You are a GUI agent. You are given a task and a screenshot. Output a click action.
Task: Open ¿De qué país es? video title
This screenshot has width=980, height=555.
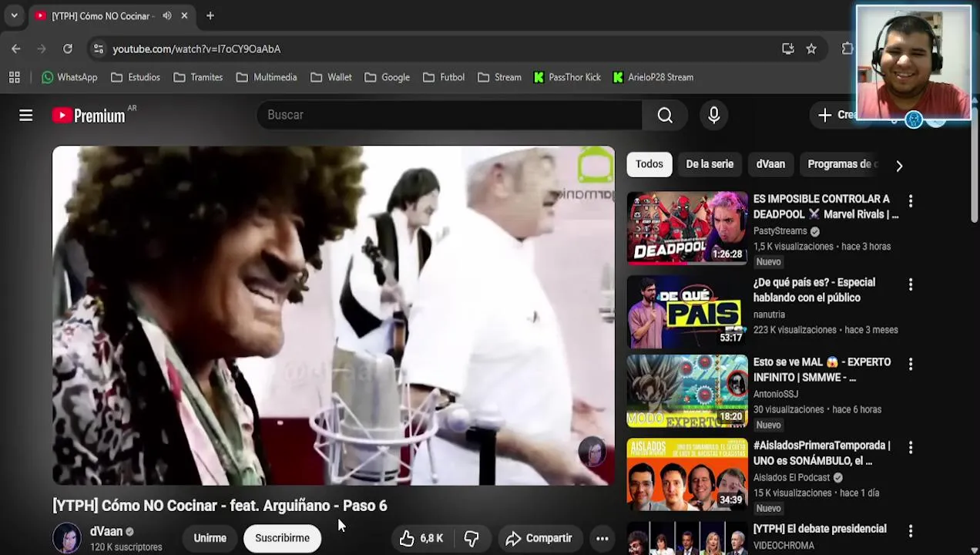click(x=814, y=290)
